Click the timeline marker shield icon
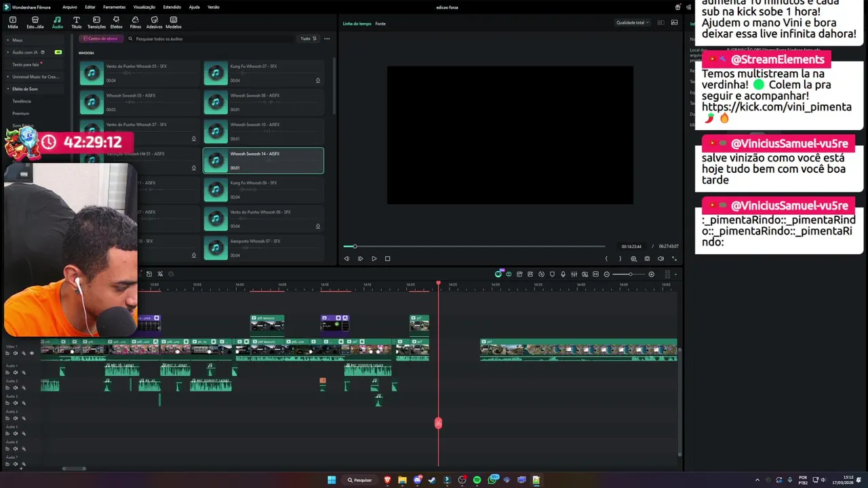 [552, 274]
